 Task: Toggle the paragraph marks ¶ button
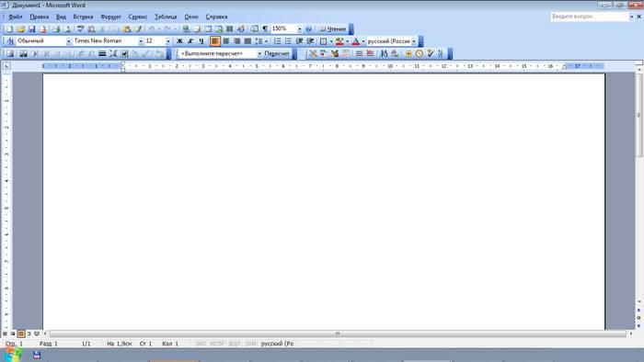click(265, 28)
